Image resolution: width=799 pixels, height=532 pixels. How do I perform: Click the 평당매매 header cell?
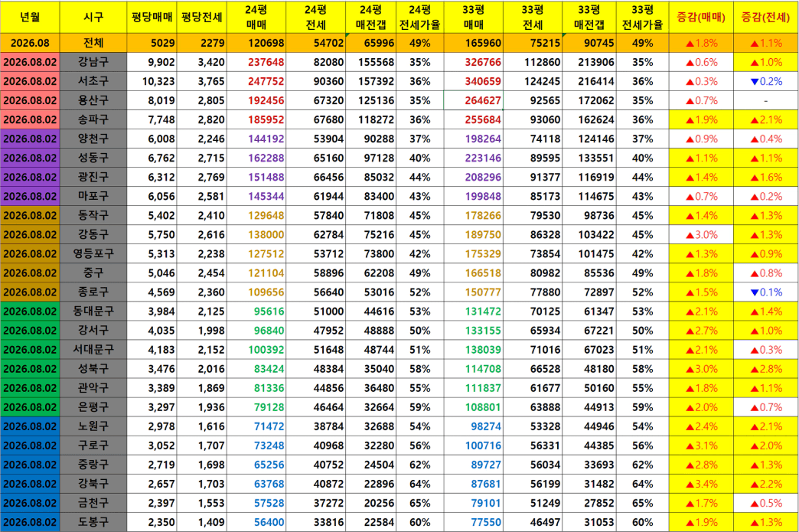tap(152, 18)
